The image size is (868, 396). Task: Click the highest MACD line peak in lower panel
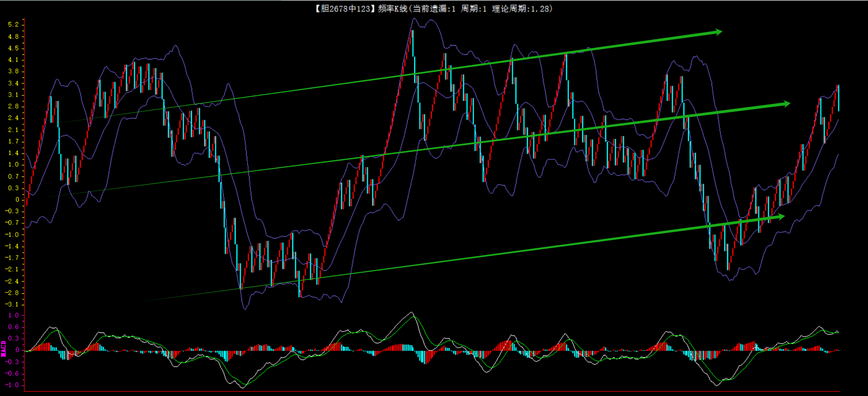[x=411, y=313]
